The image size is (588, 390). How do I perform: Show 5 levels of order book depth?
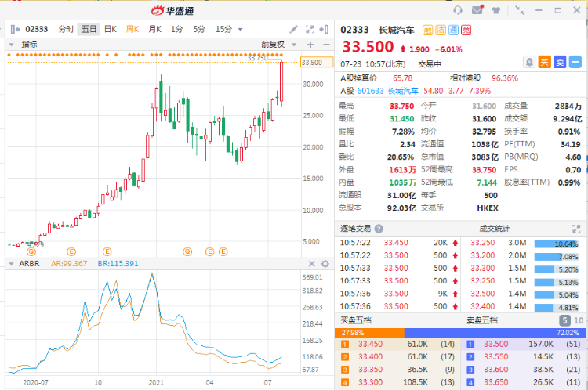[x=564, y=320]
